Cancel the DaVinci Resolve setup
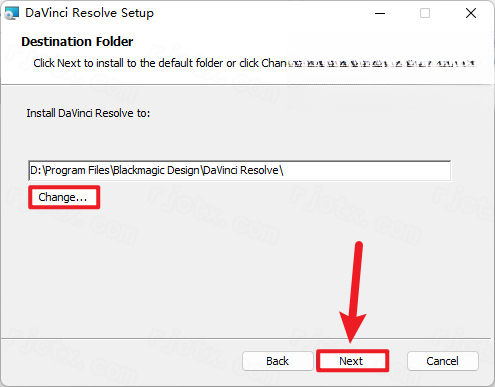Viewport: 495px width, 387px height. click(x=442, y=361)
